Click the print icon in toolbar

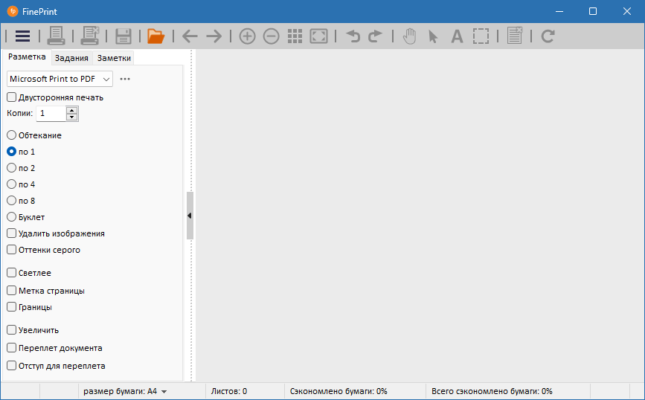tap(56, 36)
